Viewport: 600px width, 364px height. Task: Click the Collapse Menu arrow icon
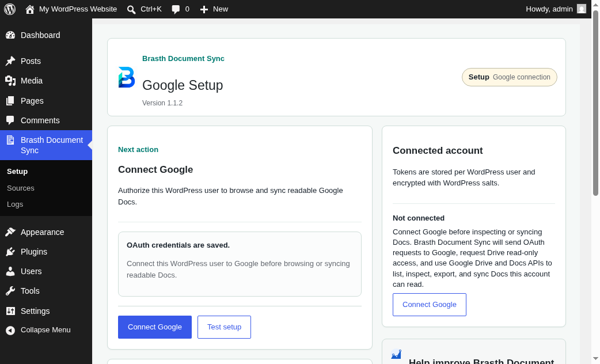pyautogui.click(x=10, y=330)
